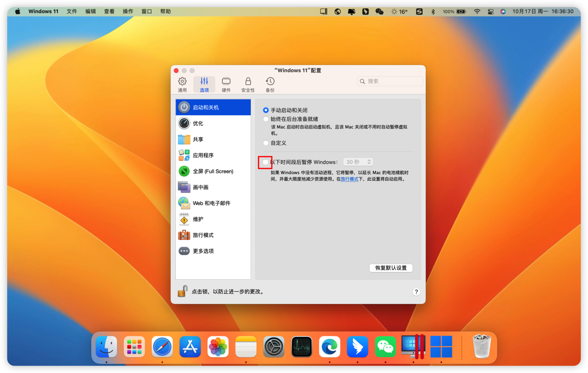This screenshot has width=588, height=373.
Task: Open Activity Monitor from the Dock
Action: pos(301,347)
